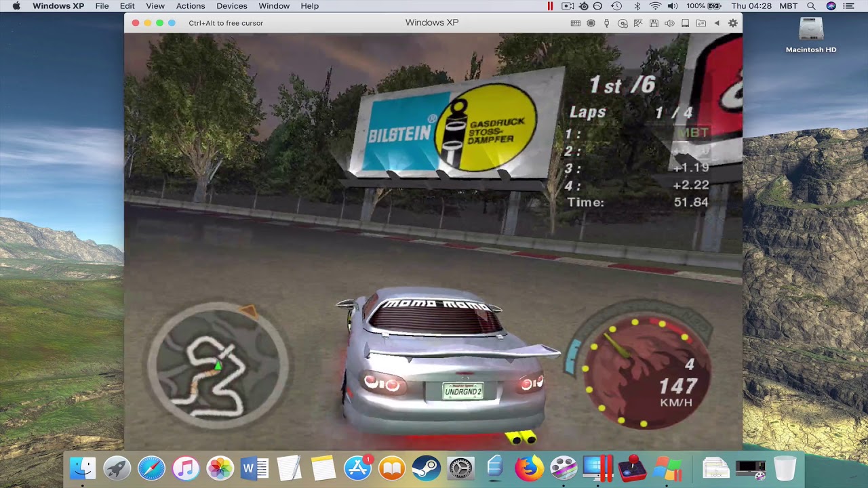Launch Firefox from the Dock

[x=529, y=468]
